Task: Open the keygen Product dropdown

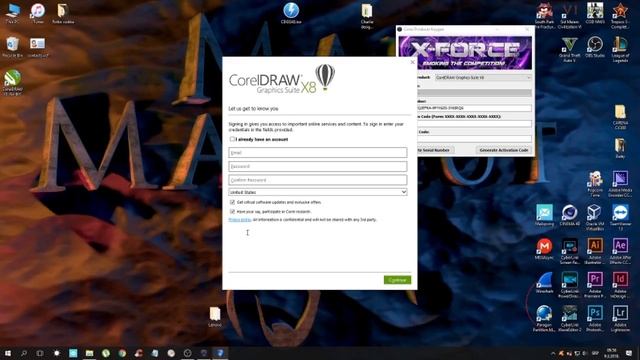Action: 483,77
